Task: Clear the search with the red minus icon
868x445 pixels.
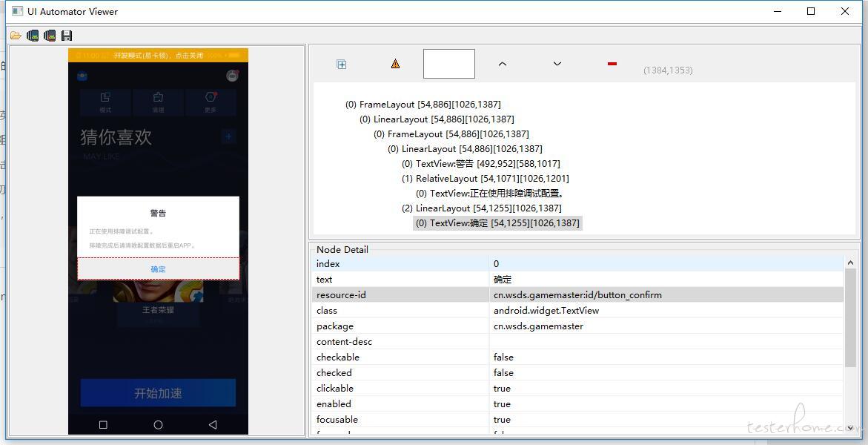Action: [612, 64]
